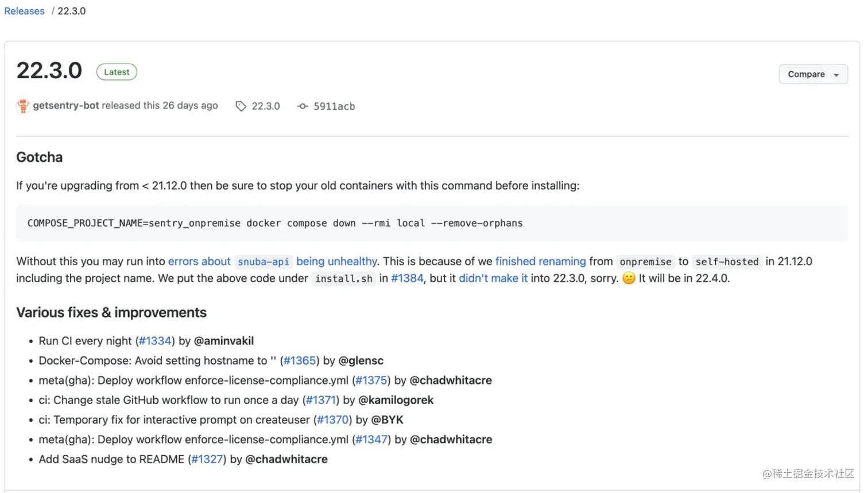This screenshot has height=493, width=868.
Task: Click the 22.3.0 release title heading
Action: point(49,71)
